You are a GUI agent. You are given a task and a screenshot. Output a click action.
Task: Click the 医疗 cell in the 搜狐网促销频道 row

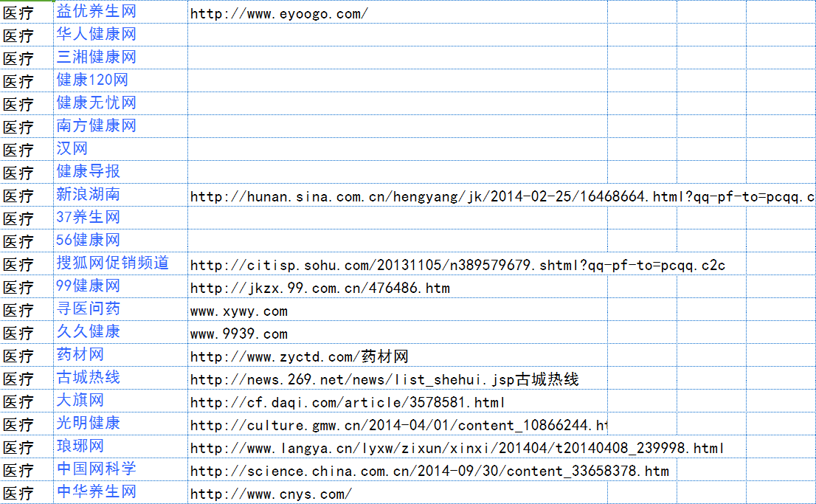click(27, 263)
